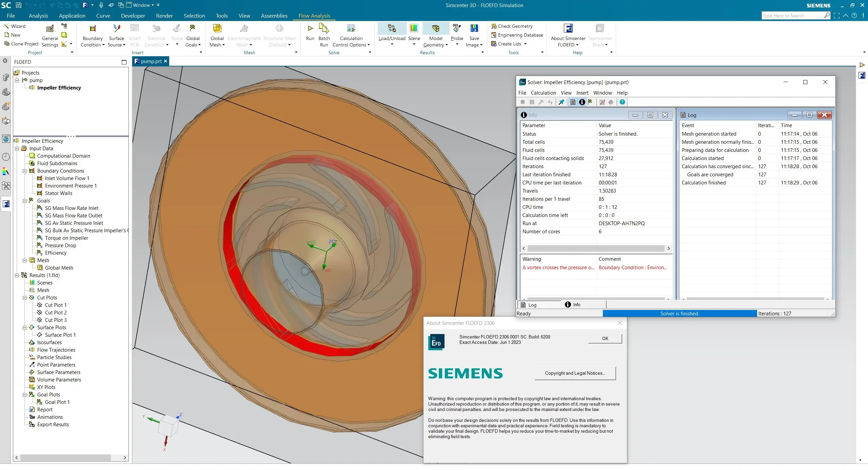The height and width of the screenshot is (470, 868).
Task: Click Copyright and Legal Notices button
Action: point(575,373)
